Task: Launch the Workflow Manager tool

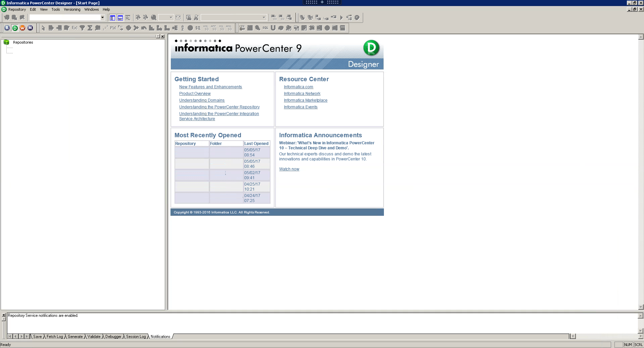Action: [22, 28]
